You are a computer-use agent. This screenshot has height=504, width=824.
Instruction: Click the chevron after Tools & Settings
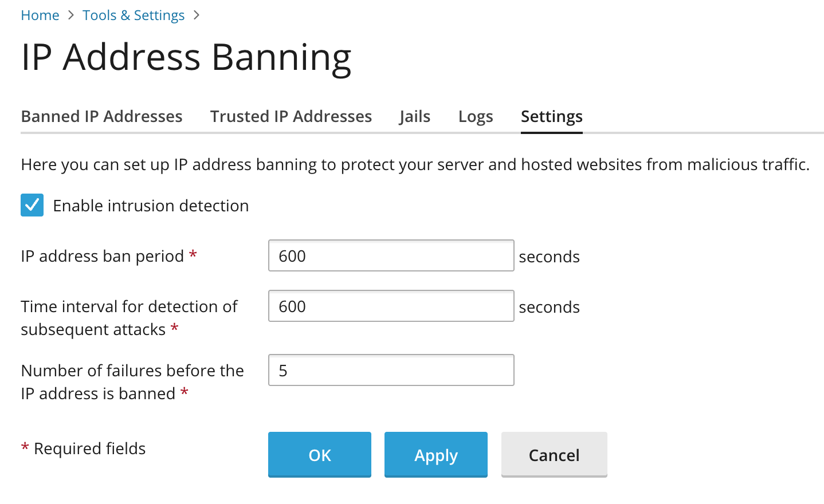197,15
